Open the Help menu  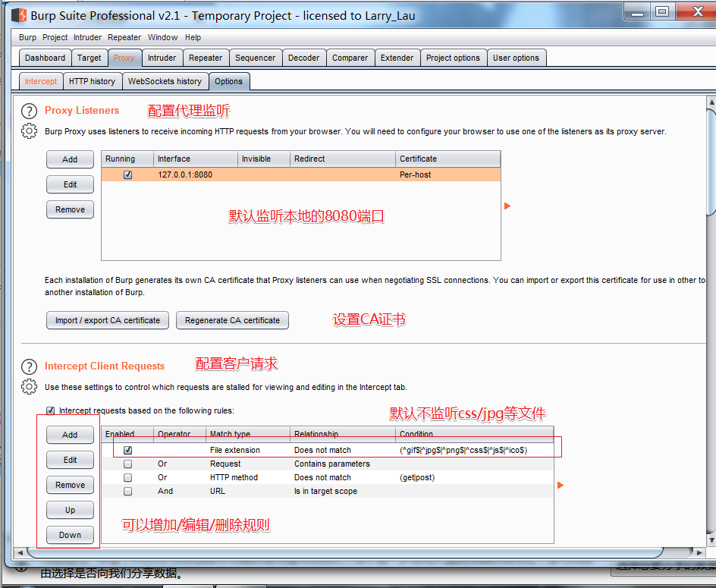click(x=193, y=37)
